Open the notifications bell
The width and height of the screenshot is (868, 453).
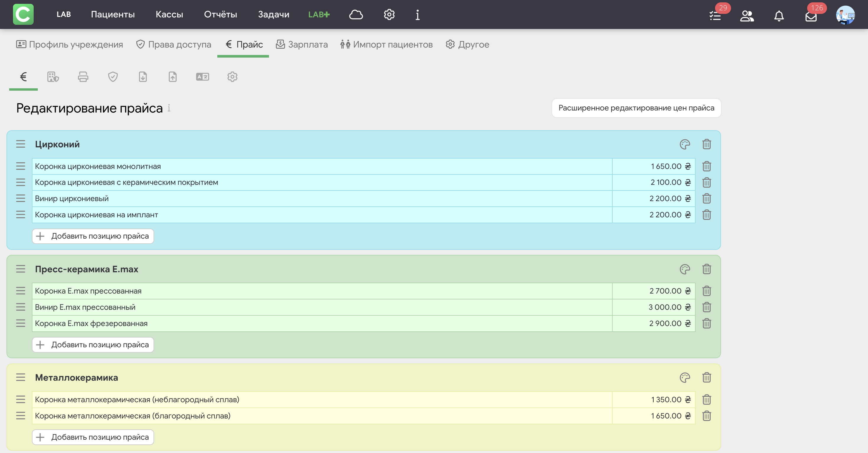779,16
